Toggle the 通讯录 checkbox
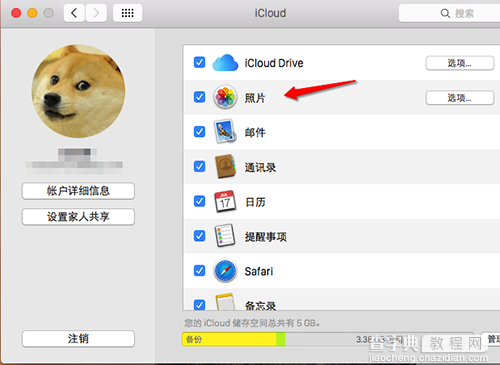The image size is (500, 365). pyautogui.click(x=199, y=166)
